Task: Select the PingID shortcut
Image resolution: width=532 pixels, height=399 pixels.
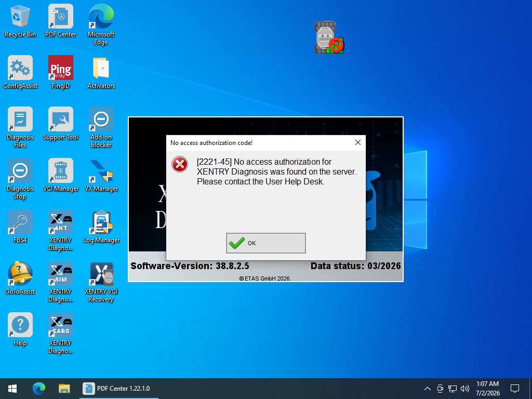Action: (x=60, y=72)
